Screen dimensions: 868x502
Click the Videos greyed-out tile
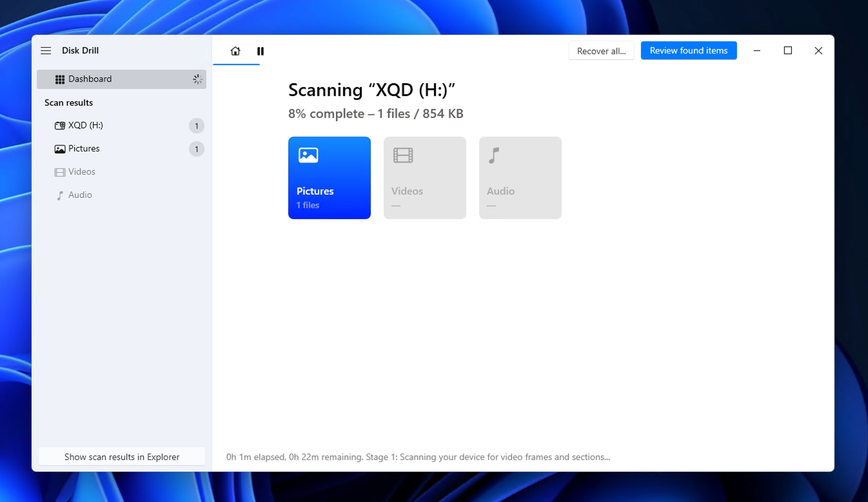pyautogui.click(x=425, y=178)
